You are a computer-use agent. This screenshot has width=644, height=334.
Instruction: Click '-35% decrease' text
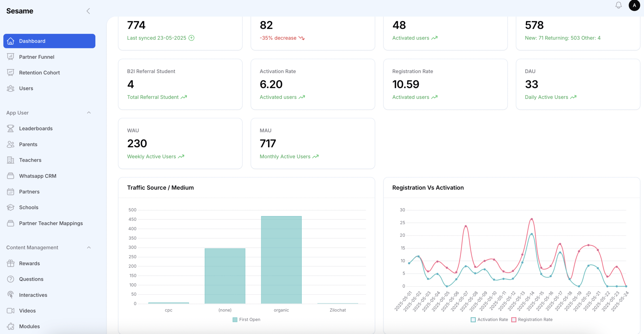[278, 38]
